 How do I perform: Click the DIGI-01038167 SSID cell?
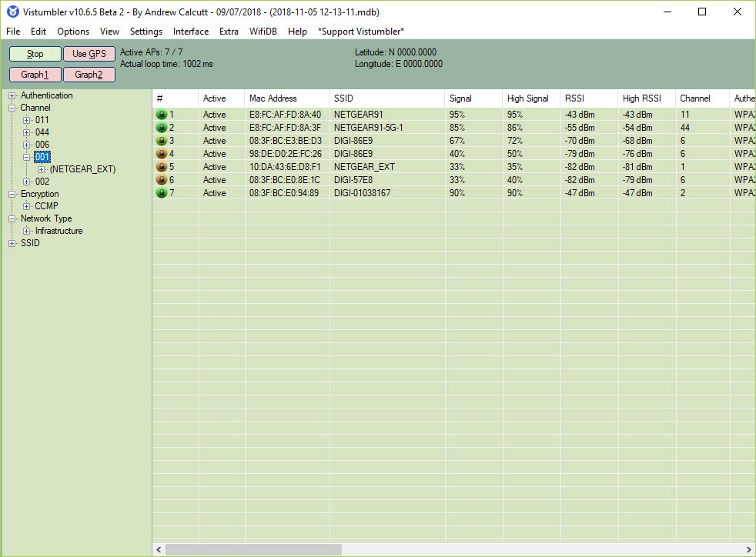362,193
